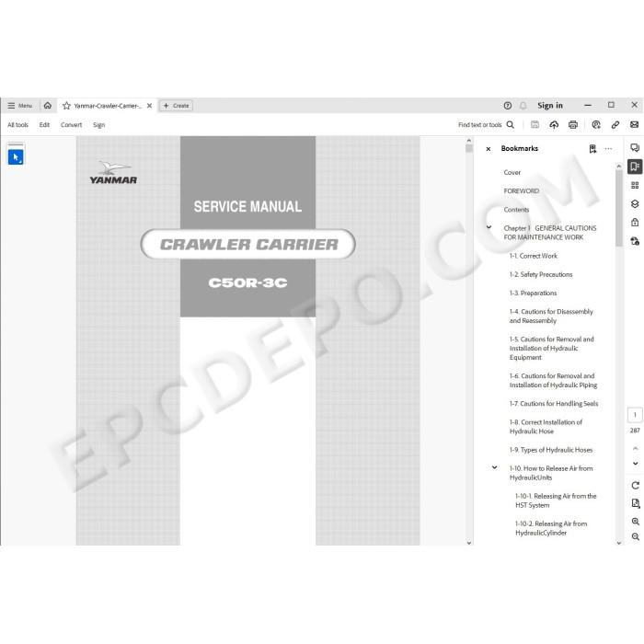Viewport: 644px width, 644px height.
Task: Open the Cover bookmark
Action: tap(512, 173)
